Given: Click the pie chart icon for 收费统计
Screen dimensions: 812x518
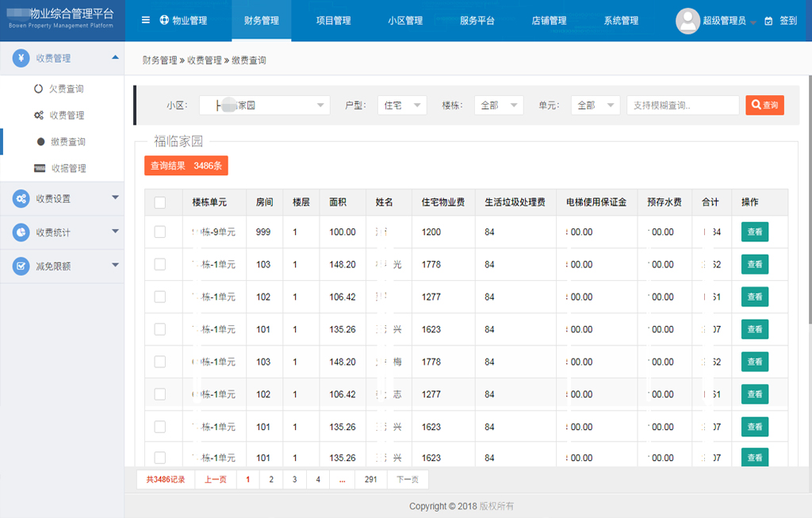Looking at the screenshot, I should (x=21, y=232).
